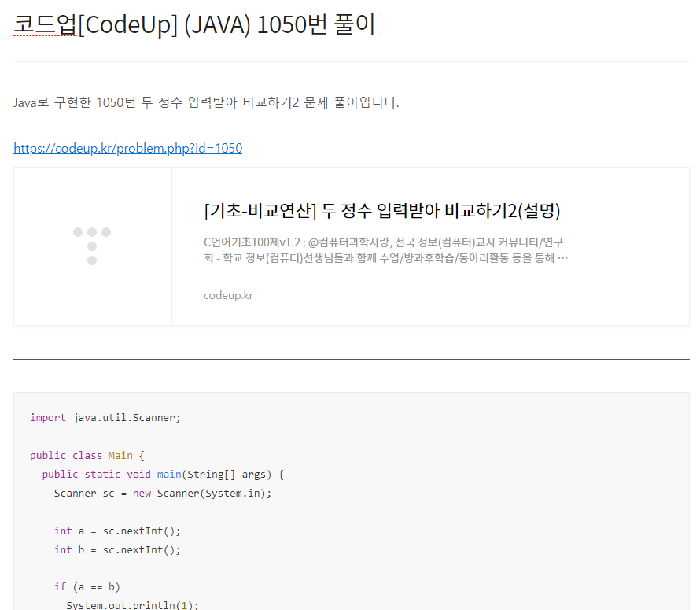Click the code line 'System.out.println(1);'
Viewport: 700px width, 610px height.
132,605
